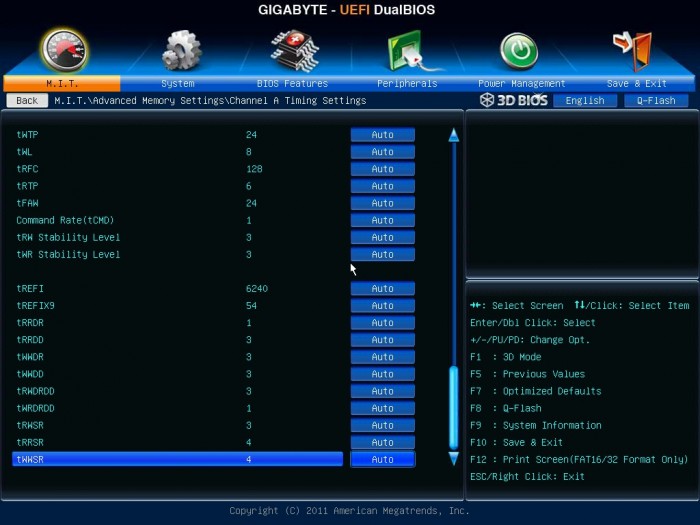700x525 pixels.
Task: Select the tRRSR row label
Action: 30,442
